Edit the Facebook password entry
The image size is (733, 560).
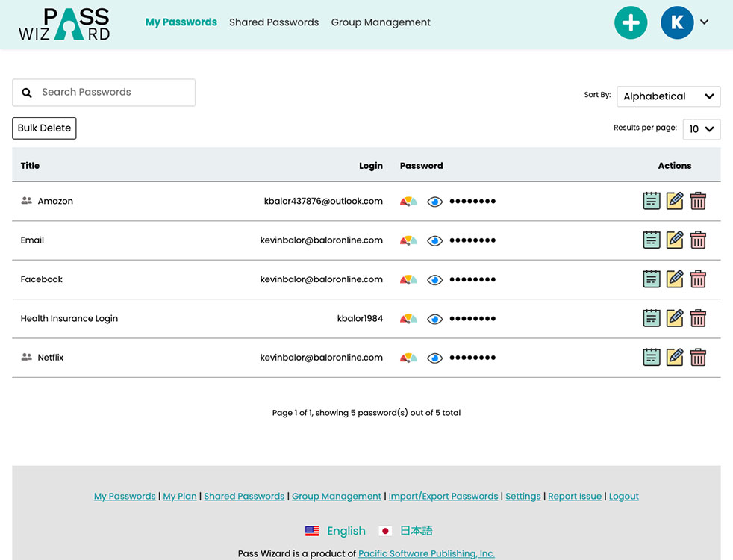(675, 279)
